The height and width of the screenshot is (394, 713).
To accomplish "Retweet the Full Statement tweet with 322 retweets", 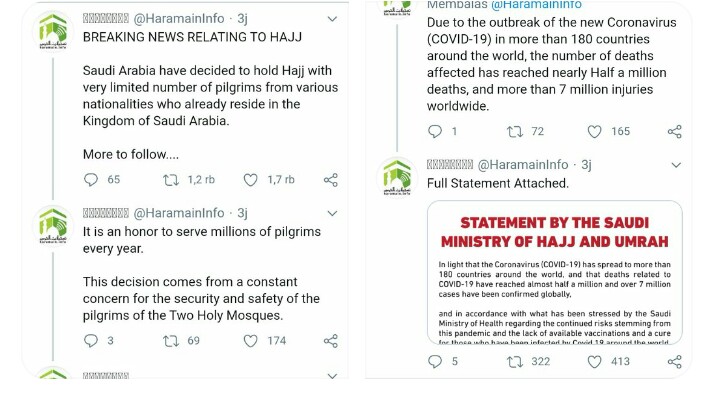I will [x=515, y=362].
